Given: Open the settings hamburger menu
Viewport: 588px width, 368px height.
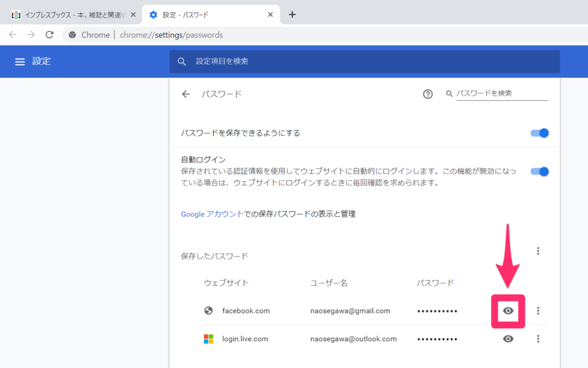Looking at the screenshot, I should pos(20,62).
